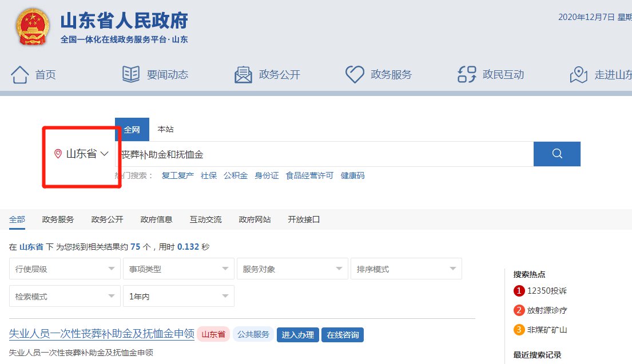Click the 搜索热点 heading

point(529,274)
